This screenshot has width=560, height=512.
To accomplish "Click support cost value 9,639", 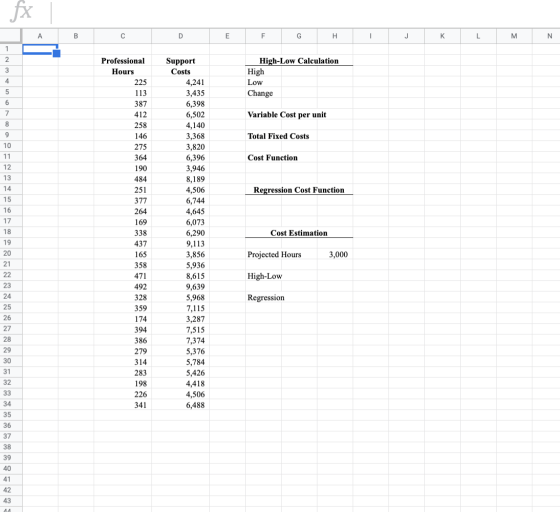I will [x=195, y=287].
